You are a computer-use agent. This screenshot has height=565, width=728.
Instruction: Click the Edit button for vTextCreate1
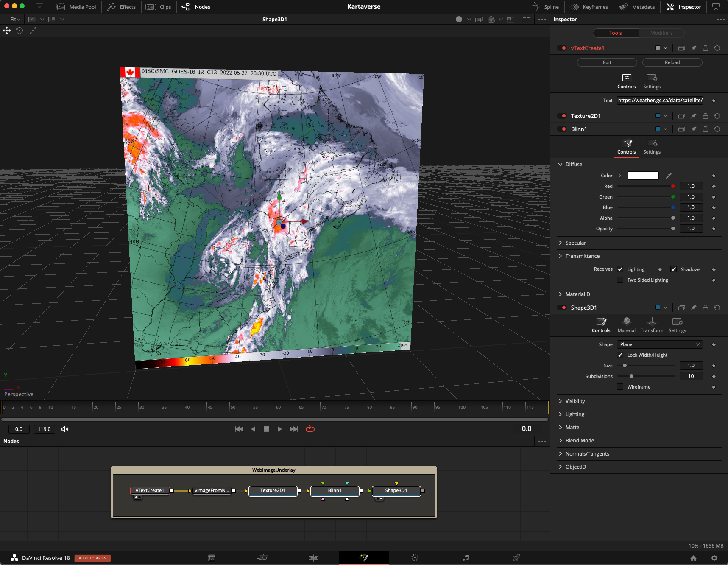click(607, 62)
